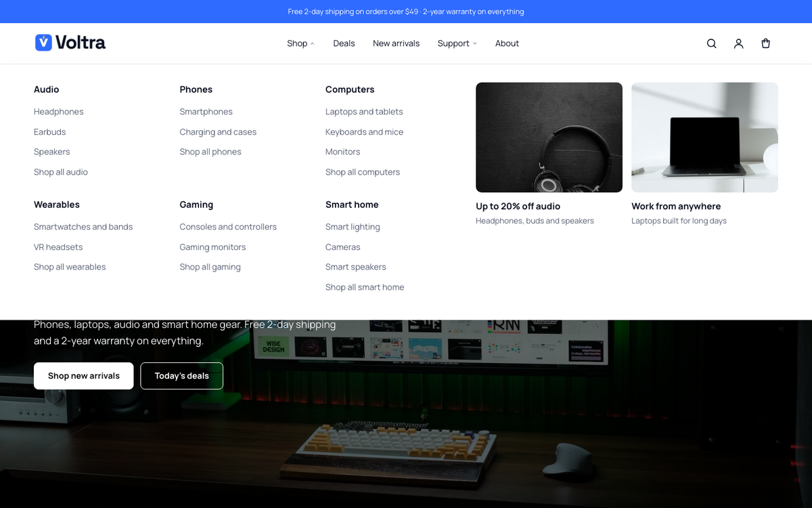The height and width of the screenshot is (508, 812).
Task: Open the user account icon
Action: tap(738, 43)
